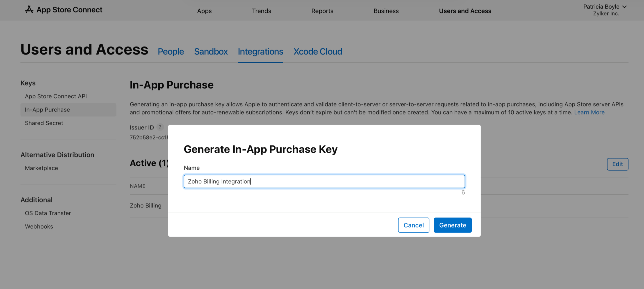Switch to the Sandbox tab
644x289 pixels.
[x=211, y=52]
